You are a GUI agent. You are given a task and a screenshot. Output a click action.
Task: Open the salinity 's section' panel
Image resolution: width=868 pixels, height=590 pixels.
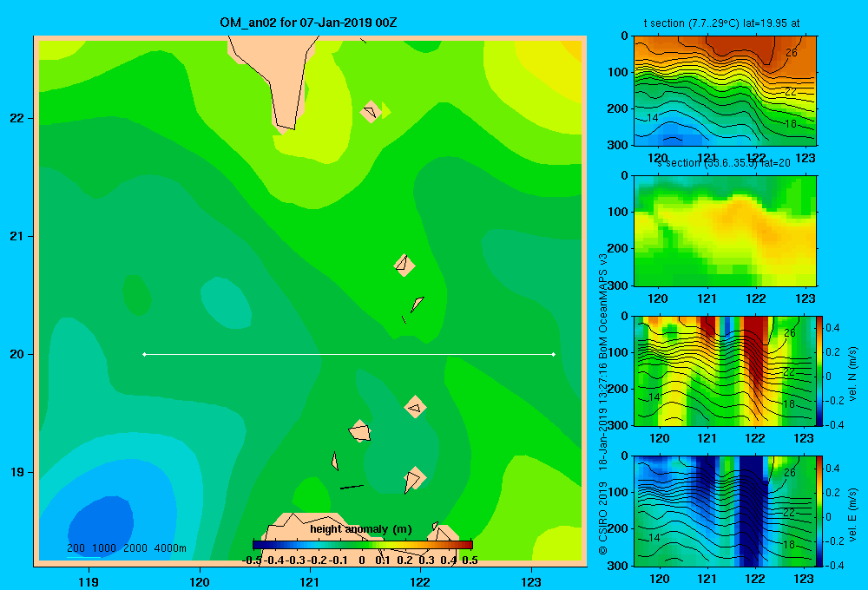(725, 231)
